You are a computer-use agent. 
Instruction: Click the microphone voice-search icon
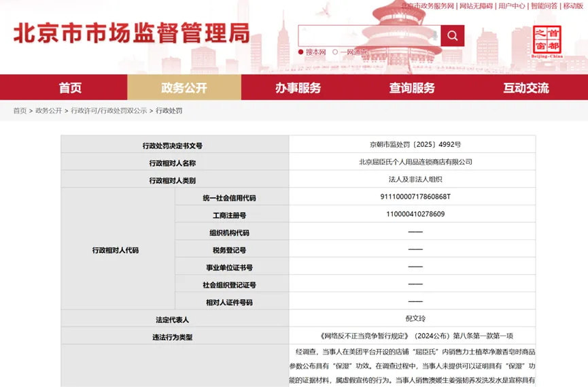[434, 35]
